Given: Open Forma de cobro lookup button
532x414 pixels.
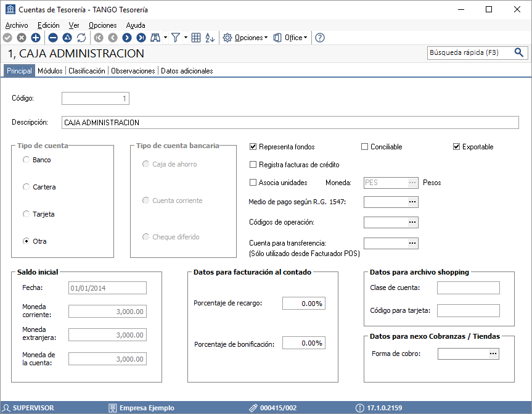Looking at the screenshot, I should click(x=493, y=354).
